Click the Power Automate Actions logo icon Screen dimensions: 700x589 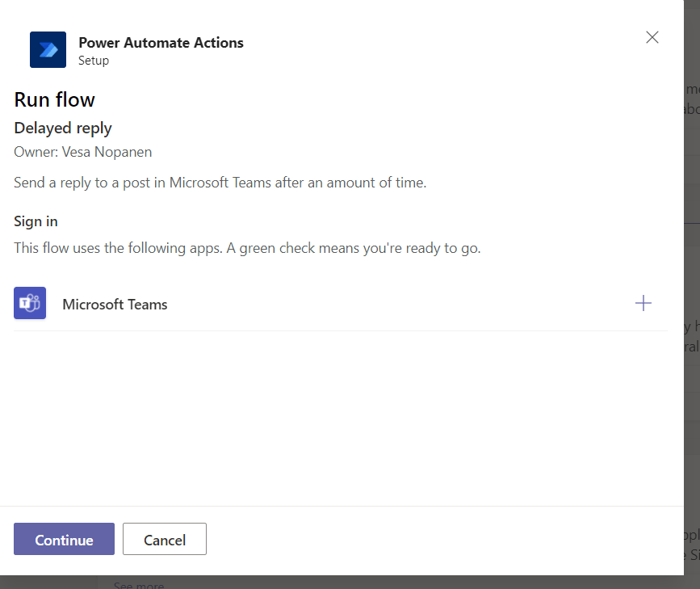(x=48, y=50)
